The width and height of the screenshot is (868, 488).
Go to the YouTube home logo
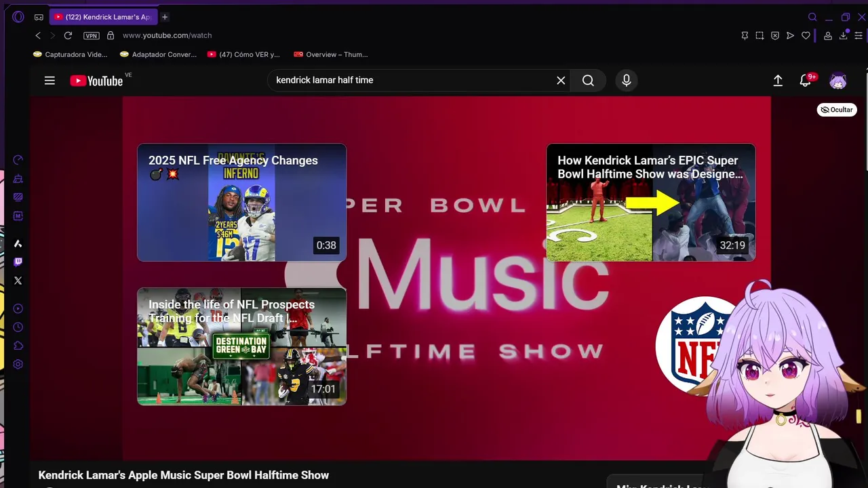[x=96, y=81]
